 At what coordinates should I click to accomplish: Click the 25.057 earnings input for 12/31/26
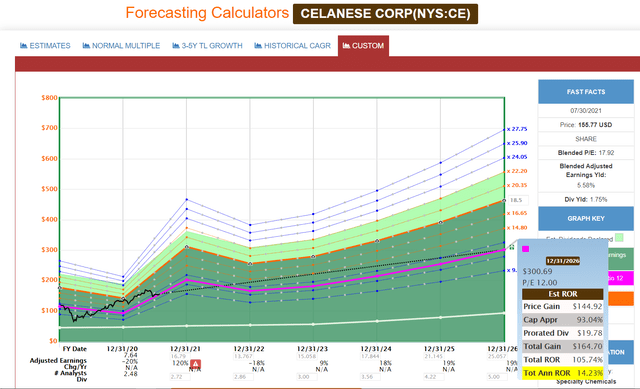[x=496, y=356]
